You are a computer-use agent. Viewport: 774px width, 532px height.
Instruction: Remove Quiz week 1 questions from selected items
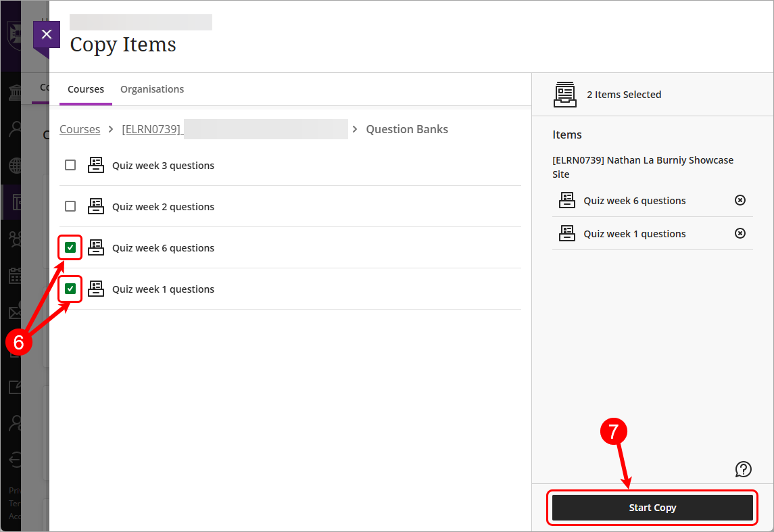click(740, 233)
